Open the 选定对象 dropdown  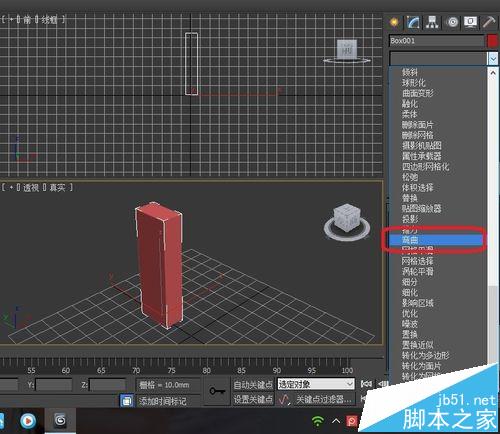pos(316,384)
